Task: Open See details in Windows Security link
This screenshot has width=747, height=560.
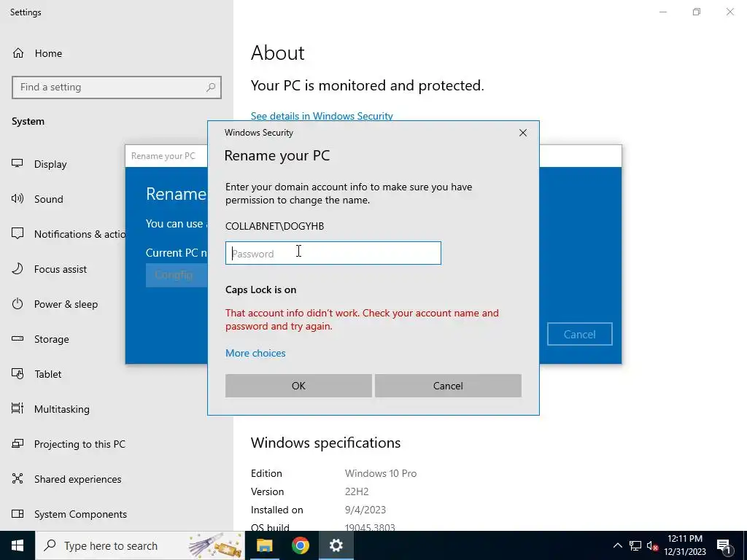Action: (x=322, y=116)
